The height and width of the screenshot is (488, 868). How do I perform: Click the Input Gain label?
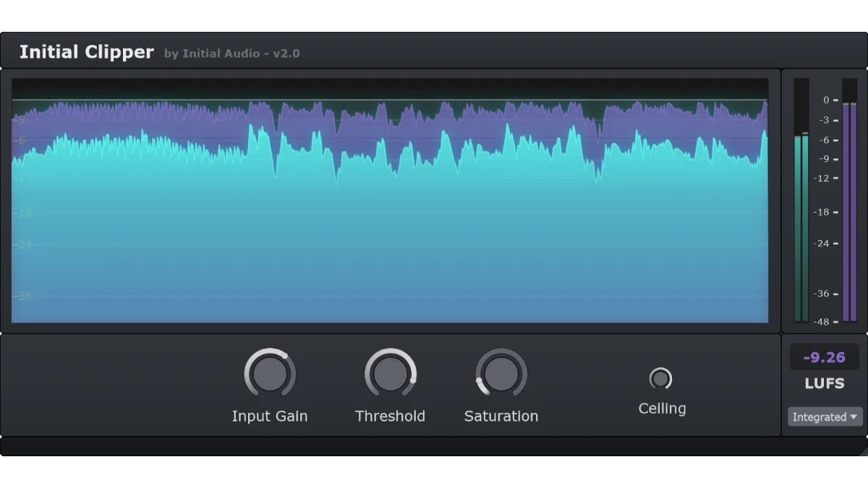point(270,416)
